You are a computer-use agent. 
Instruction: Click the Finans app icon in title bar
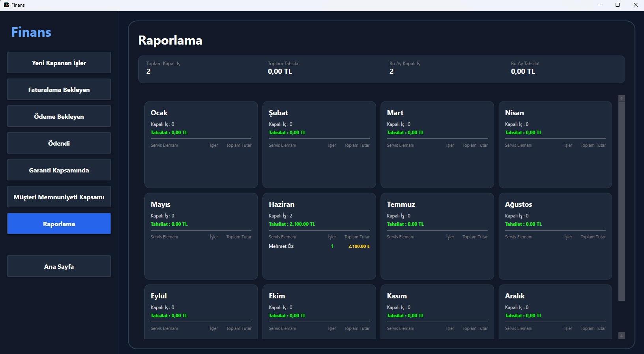tap(6, 5)
